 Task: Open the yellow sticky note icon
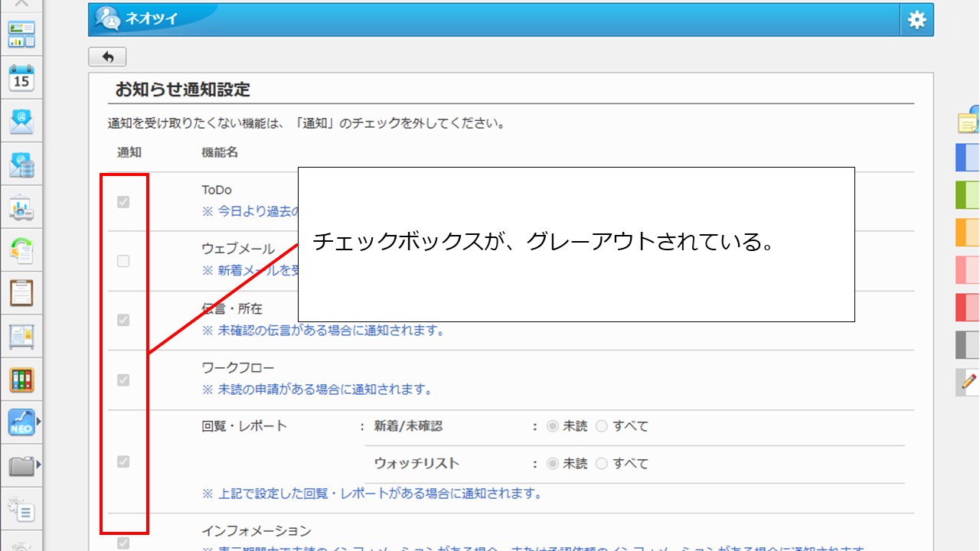(969, 122)
